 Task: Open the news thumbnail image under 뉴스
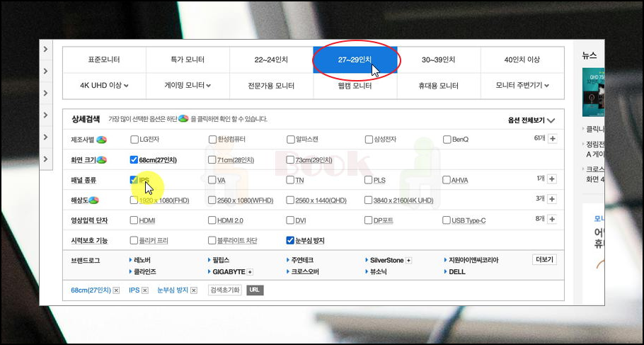(594, 92)
